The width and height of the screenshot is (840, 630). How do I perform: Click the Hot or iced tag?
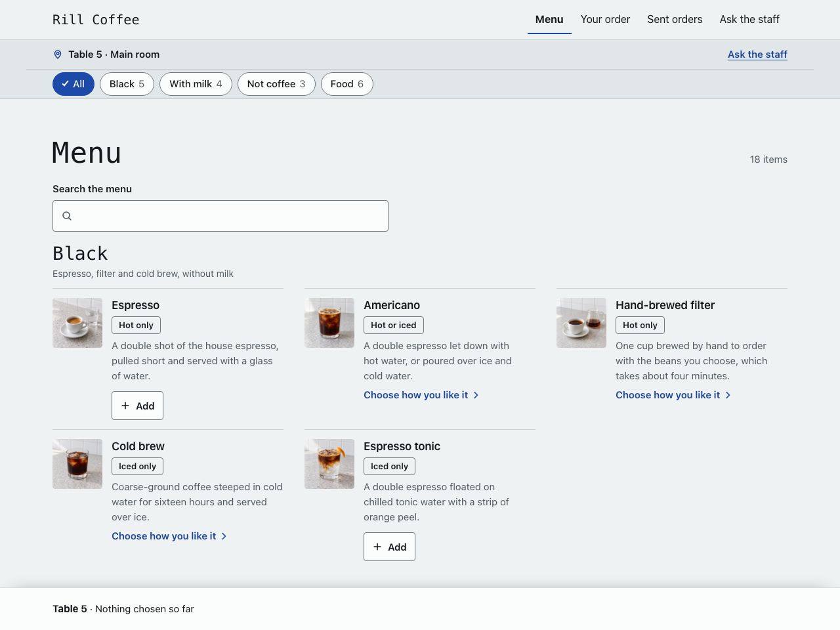[x=394, y=325]
